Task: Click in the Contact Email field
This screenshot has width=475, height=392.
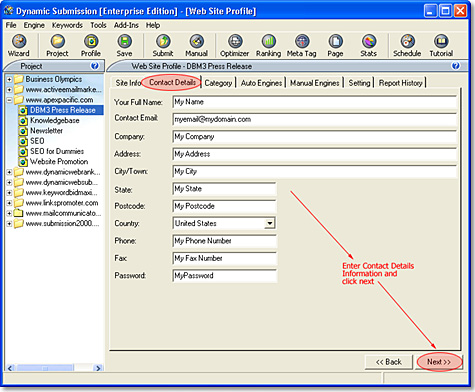Action: tap(315, 119)
